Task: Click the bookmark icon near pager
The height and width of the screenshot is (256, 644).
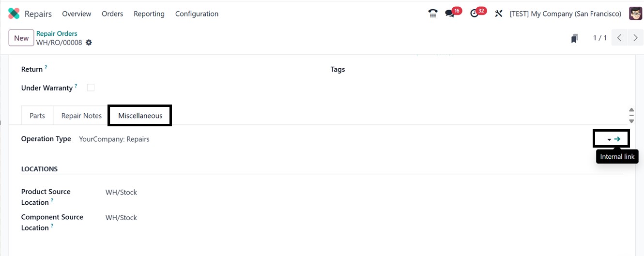Action: tap(574, 38)
